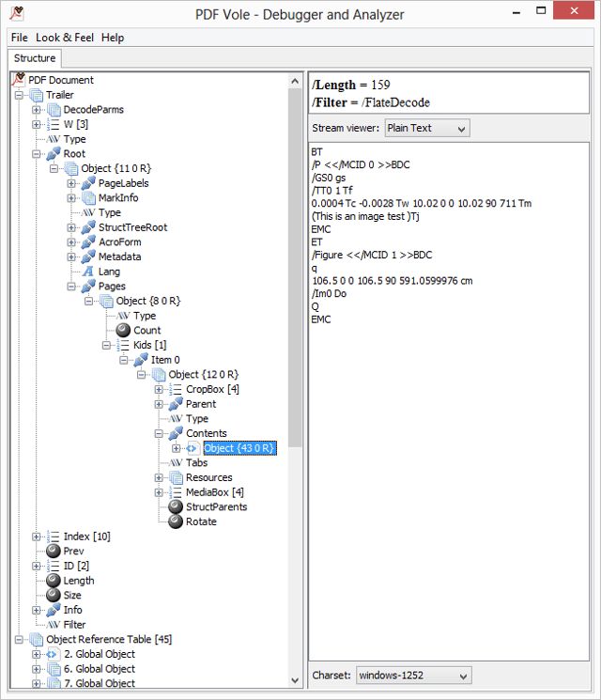Click the Metadata reference icon
Viewport: 601px width, 700px height.
tap(88, 257)
